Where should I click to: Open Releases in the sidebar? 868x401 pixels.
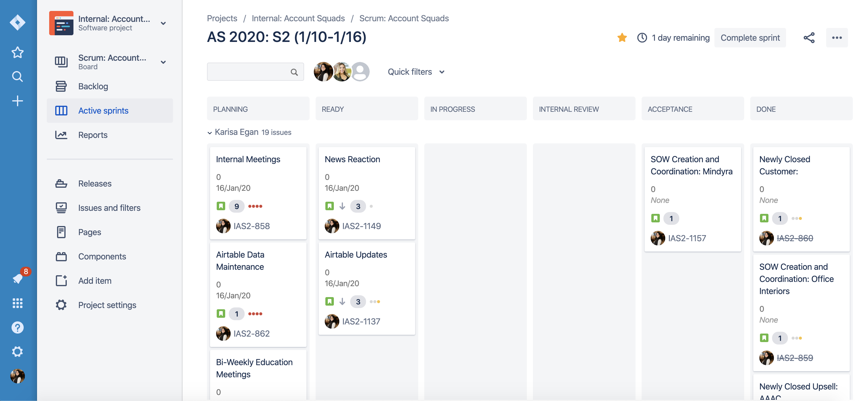click(x=110, y=183)
